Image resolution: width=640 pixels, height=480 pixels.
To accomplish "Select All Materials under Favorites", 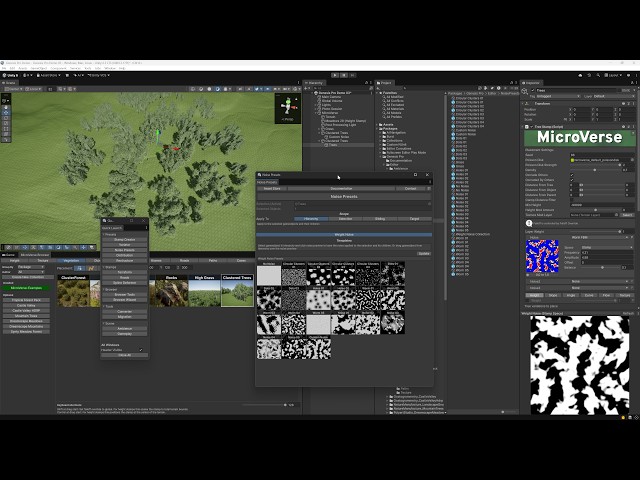I will point(395,109).
